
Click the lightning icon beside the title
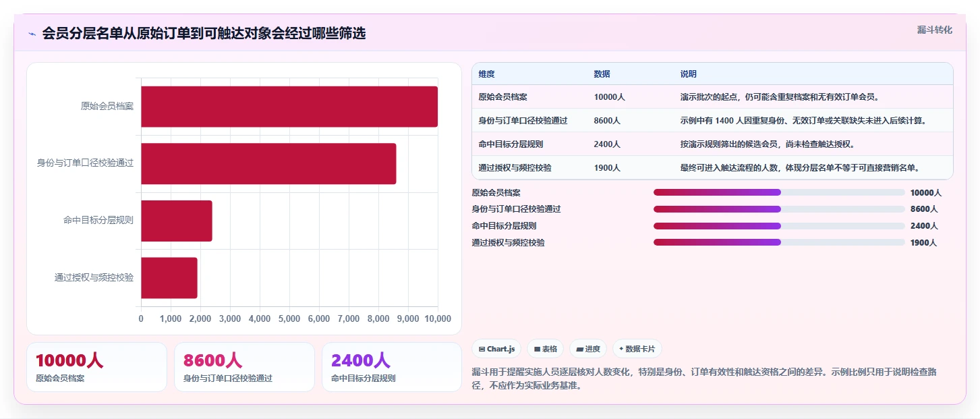click(x=32, y=34)
